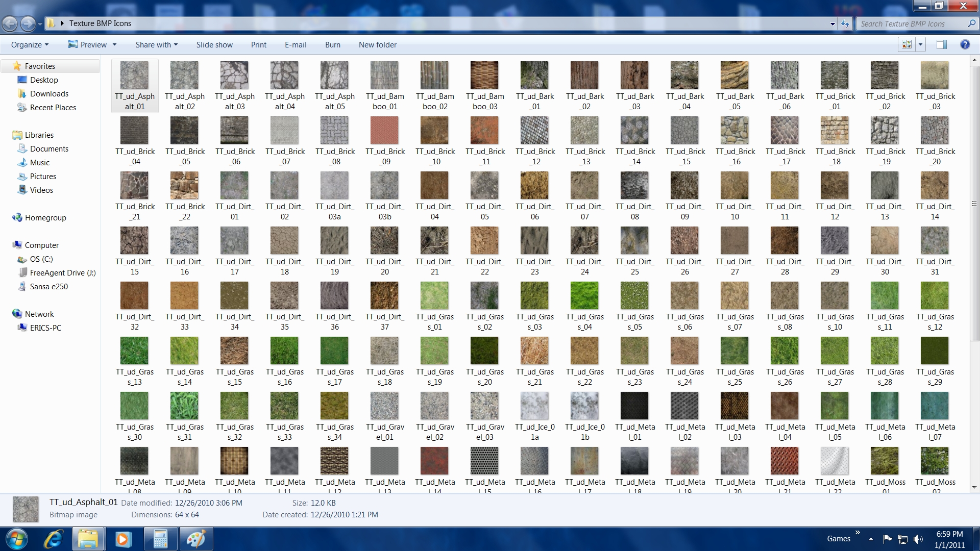The height and width of the screenshot is (551, 980).
Task: Click the taskbar volume speaker icon
Action: [x=918, y=539]
